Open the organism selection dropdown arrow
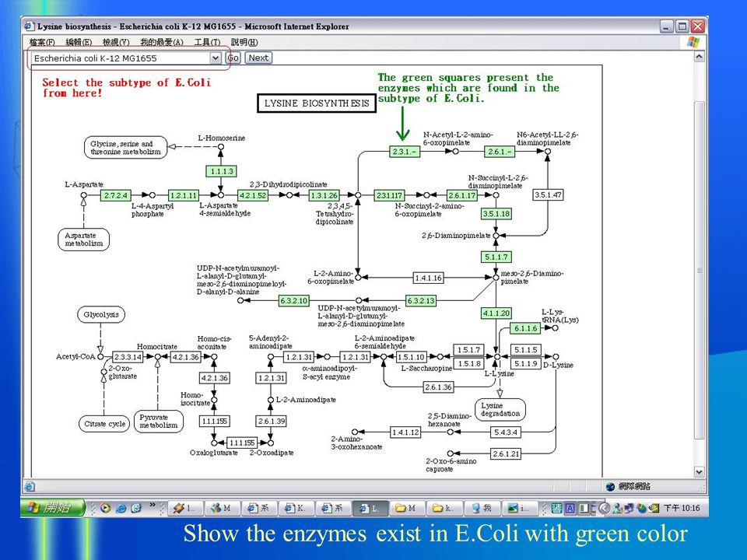 pos(216,58)
